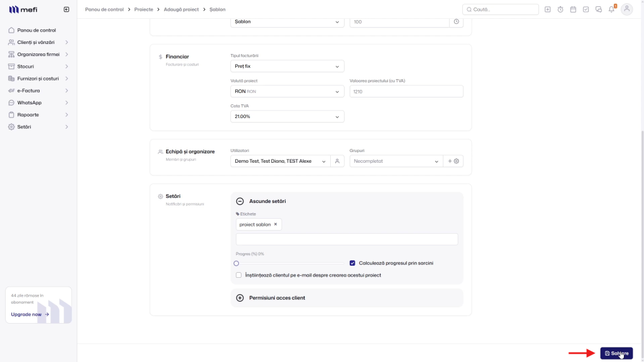The width and height of the screenshot is (644, 362).
Task: Click the Panou de control home icon
Action: (x=11, y=30)
